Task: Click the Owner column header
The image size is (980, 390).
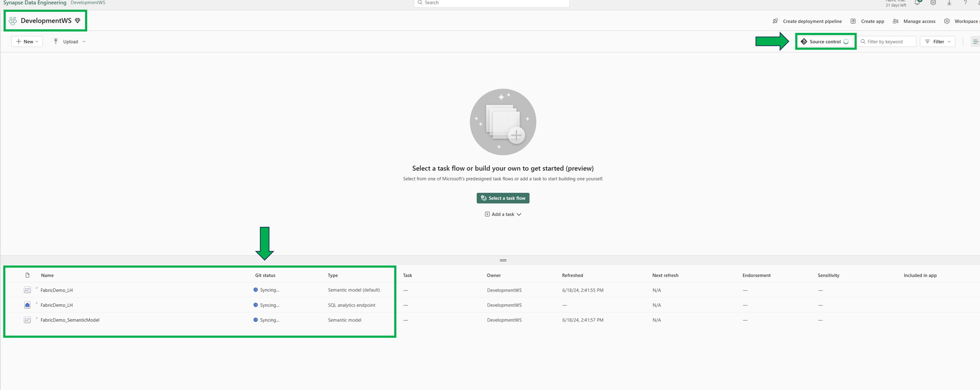Action: coord(494,275)
